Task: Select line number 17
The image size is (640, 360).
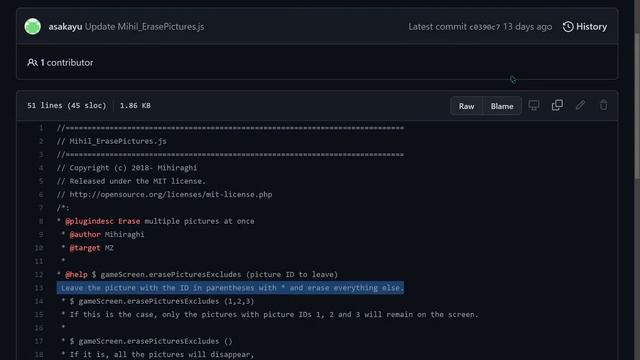Action: [39, 341]
